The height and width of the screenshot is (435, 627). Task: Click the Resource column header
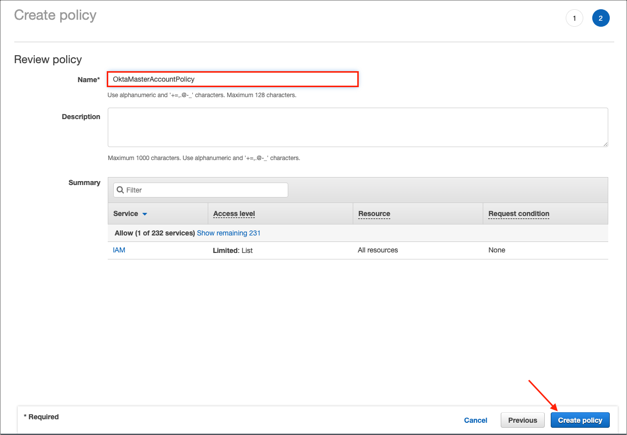tap(374, 214)
